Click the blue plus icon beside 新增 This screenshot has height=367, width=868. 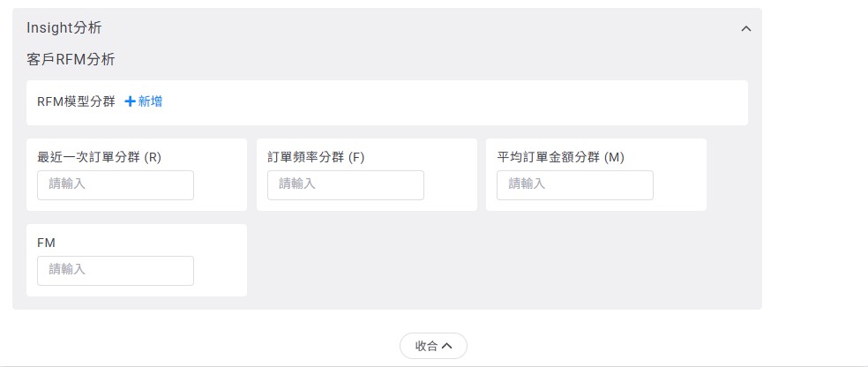click(130, 101)
